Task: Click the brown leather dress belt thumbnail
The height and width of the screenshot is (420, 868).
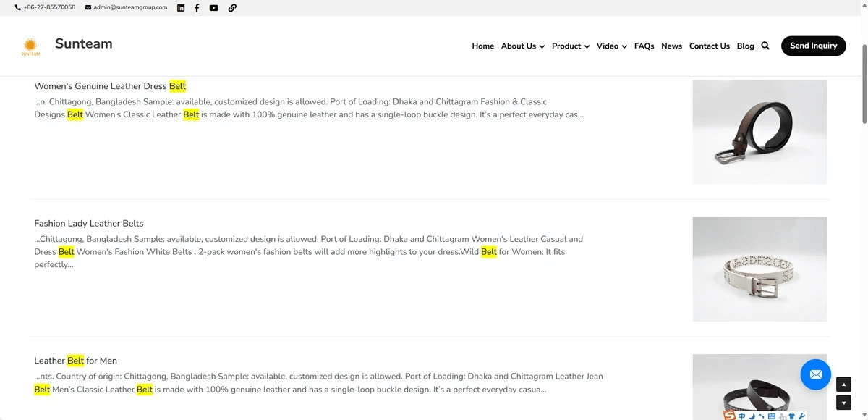Action: pos(759,132)
